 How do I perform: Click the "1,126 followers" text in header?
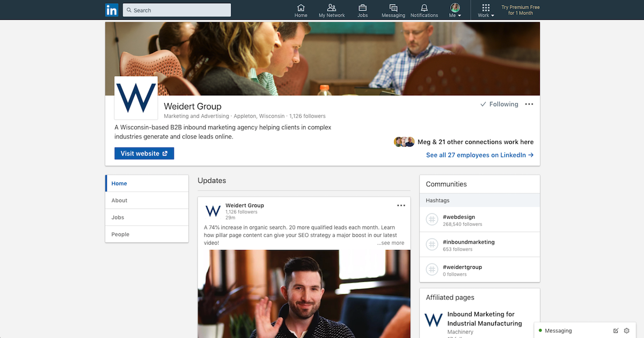click(308, 116)
